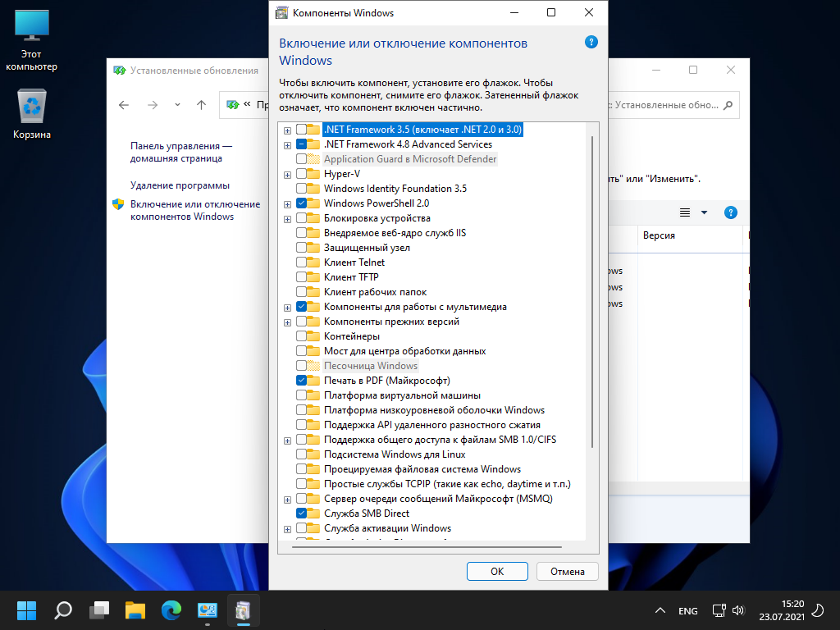Expand the .NET Framework 3.5 tree node

tap(287, 130)
